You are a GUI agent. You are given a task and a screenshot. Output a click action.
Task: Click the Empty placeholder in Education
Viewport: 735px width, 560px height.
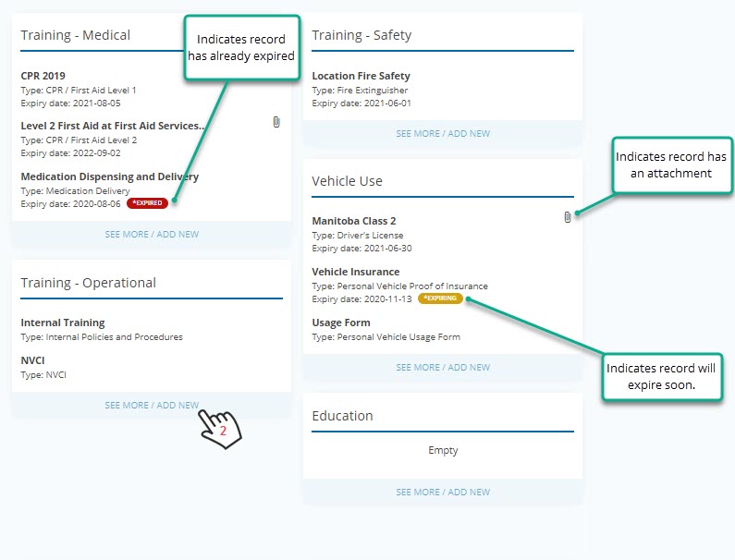[443, 450]
